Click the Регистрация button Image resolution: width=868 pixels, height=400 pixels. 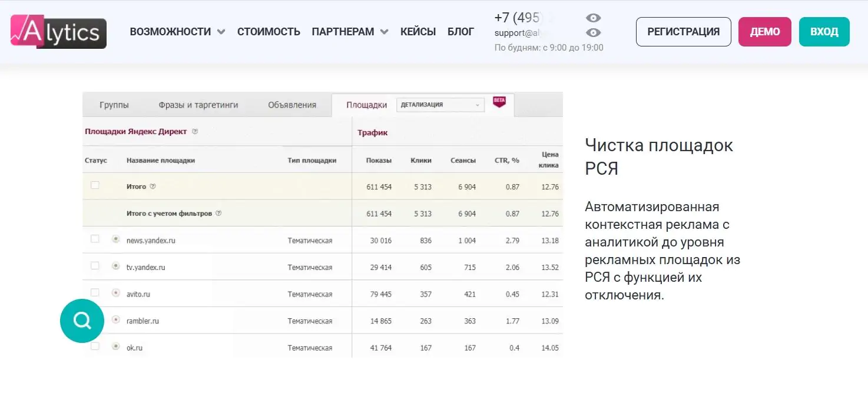coord(684,32)
